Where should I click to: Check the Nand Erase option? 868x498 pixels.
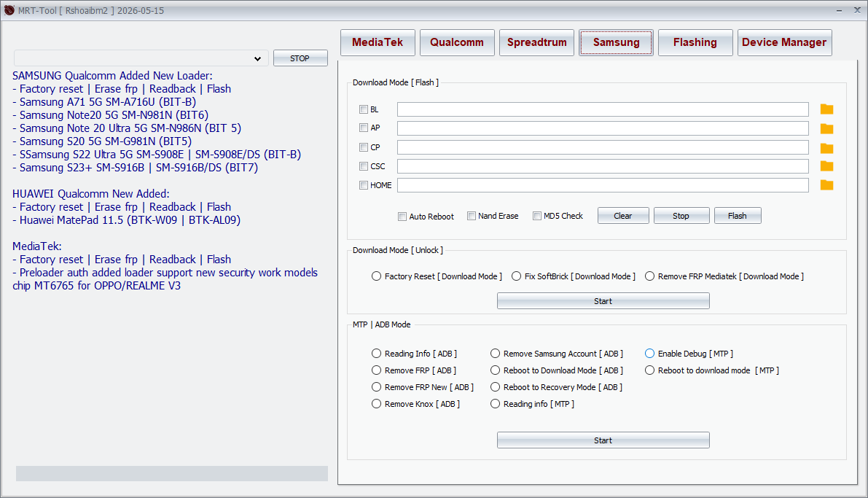tap(472, 216)
